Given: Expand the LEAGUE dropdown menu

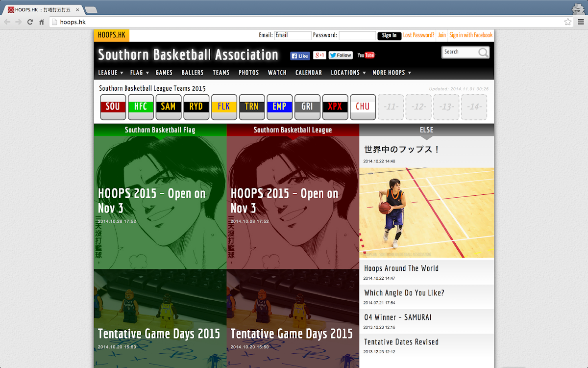Looking at the screenshot, I should click(x=111, y=73).
